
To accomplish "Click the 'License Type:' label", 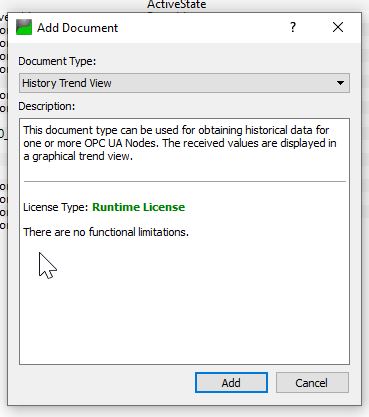I will point(56,207).
